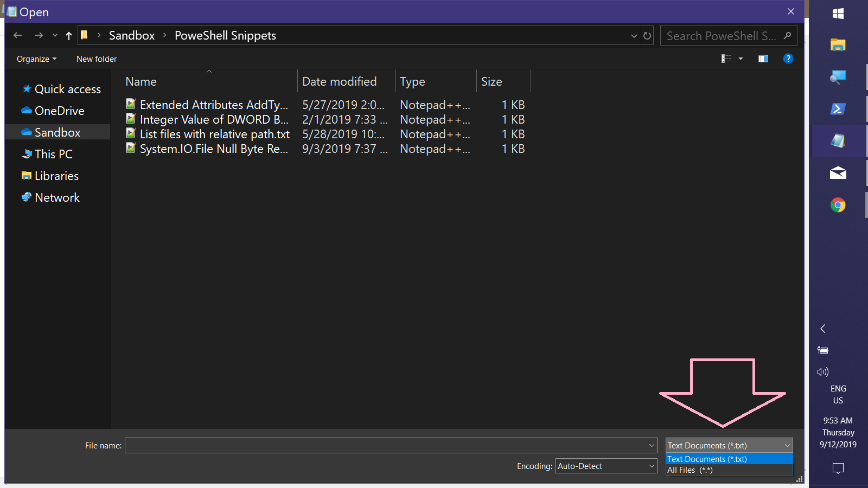Click the search magnifier icon
The image size is (868, 488).
pyautogui.click(x=788, y=36)
